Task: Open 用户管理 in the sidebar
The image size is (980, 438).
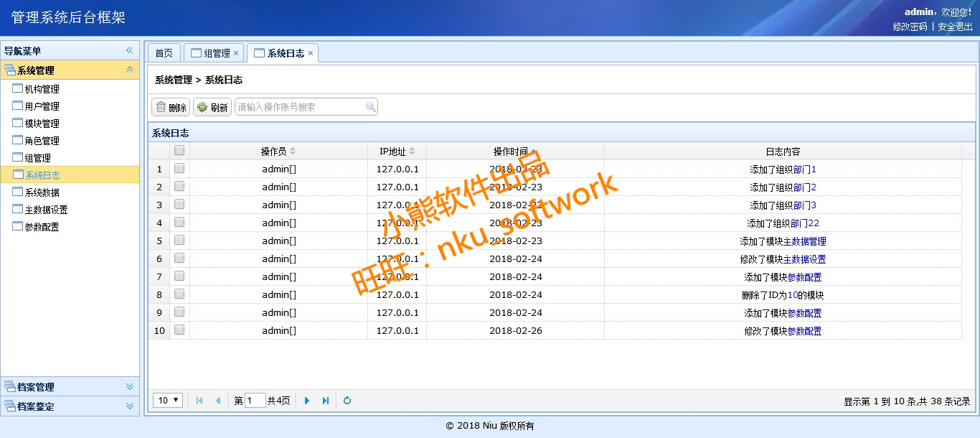Action: 42,106
